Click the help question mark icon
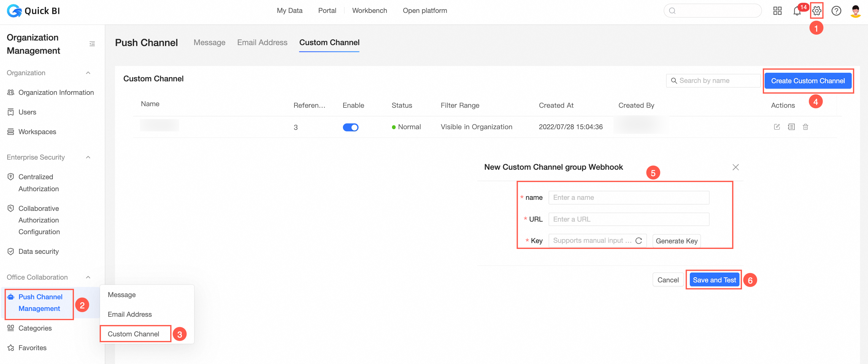Image resolution: width=868 pixels, height=364 pixels. 836,11
